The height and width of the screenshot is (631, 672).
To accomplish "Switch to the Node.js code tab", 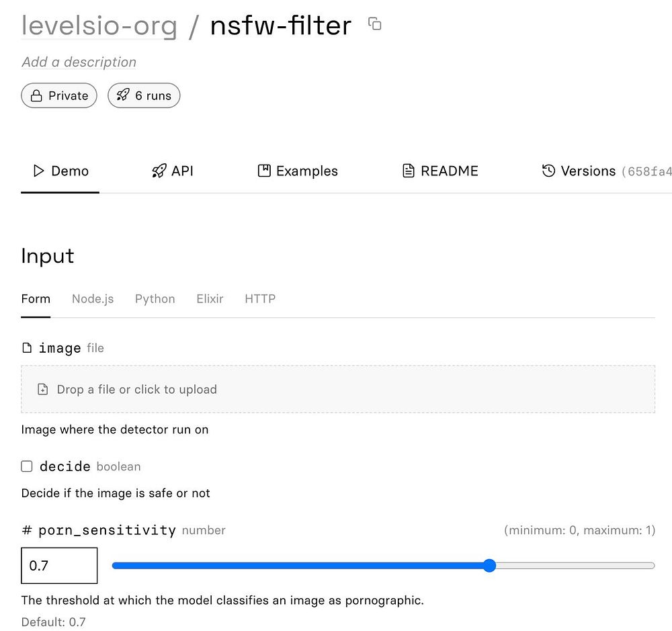I will (93, 298).
